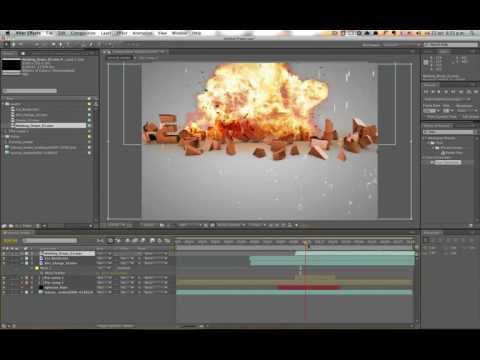Open the Edit menu
This screenshot has height=360, width=480.
62,33
